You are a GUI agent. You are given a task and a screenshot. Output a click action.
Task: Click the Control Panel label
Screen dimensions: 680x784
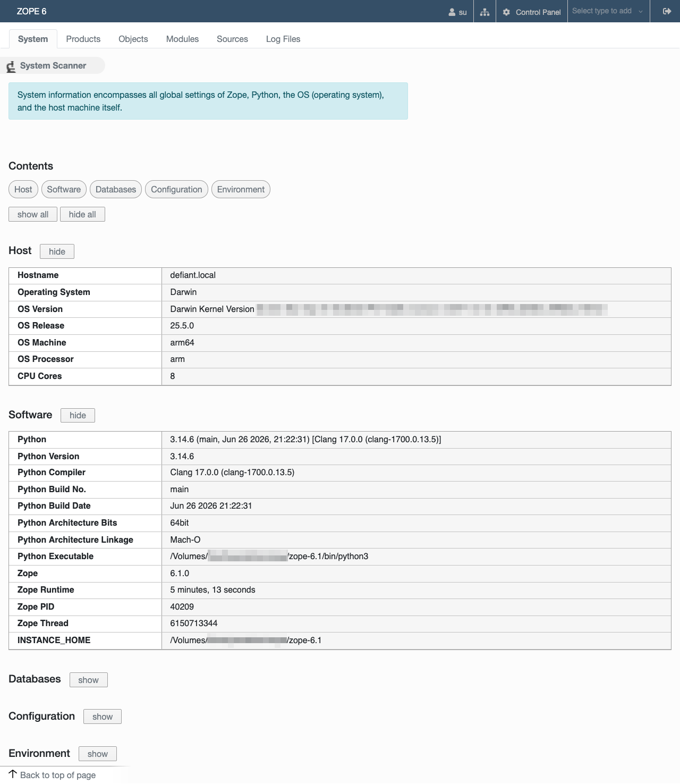tap(538, 12)
